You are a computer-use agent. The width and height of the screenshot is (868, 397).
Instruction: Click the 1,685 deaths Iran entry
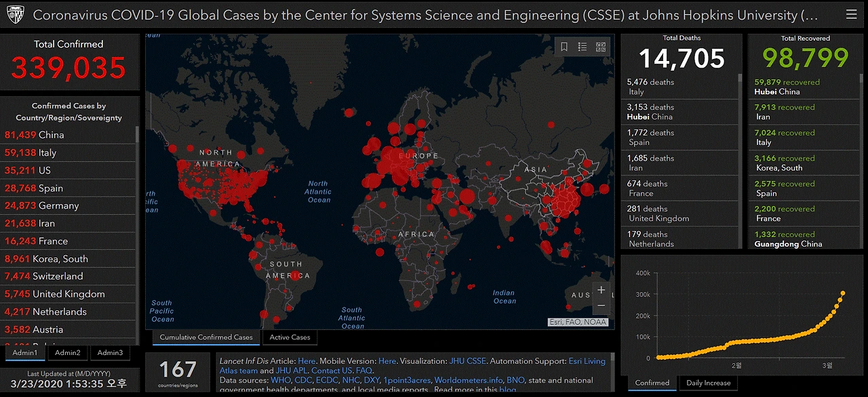[x=679, y=163]
